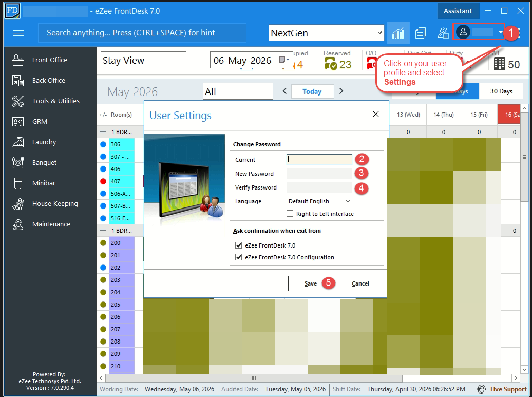Uncheck eZee FrontDesk 7.0 Configuration confirmation
The image size is (532, 397).
click(238, 257)
